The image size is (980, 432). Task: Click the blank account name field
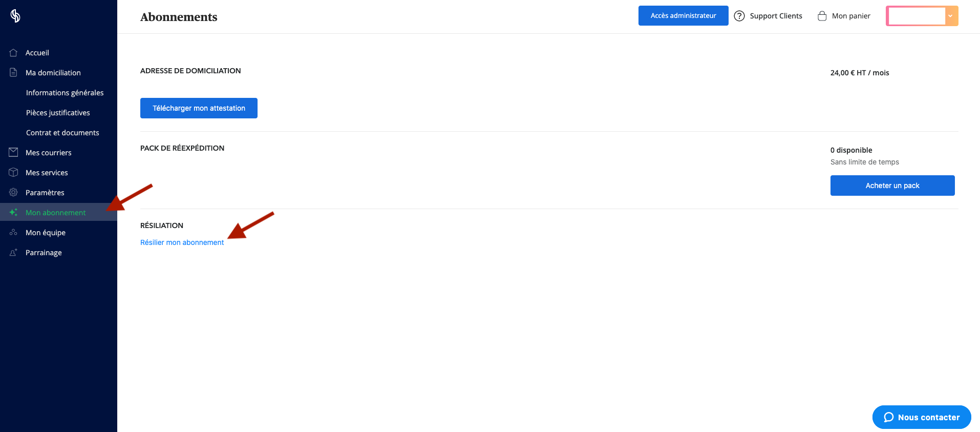click(x=916, y=16)
